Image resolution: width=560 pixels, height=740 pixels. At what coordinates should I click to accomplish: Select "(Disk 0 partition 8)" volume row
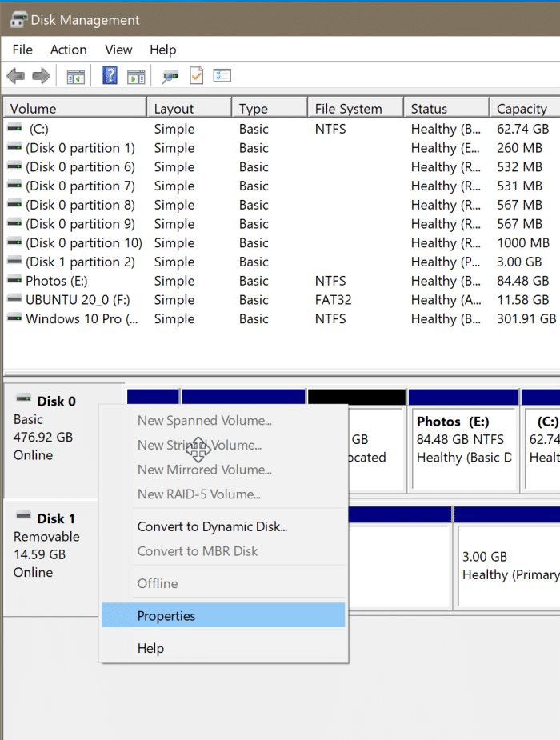pos(282,205)
